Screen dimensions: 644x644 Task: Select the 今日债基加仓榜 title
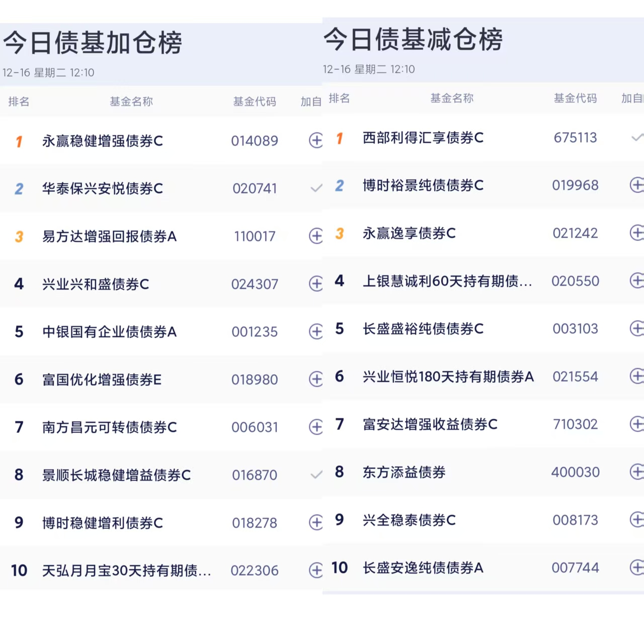point(93,43)
